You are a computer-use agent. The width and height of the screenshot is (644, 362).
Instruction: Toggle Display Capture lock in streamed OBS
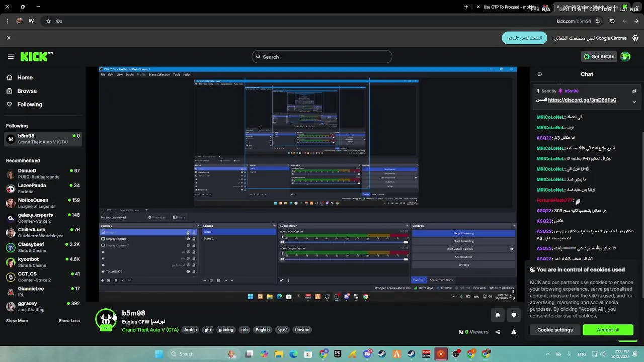pyautogui.click(x=194, y=239)
